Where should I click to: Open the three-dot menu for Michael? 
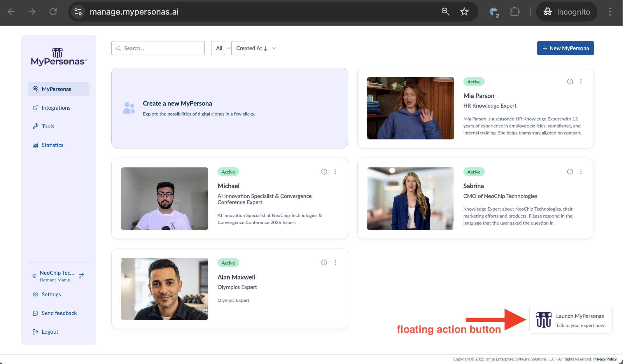335,172
